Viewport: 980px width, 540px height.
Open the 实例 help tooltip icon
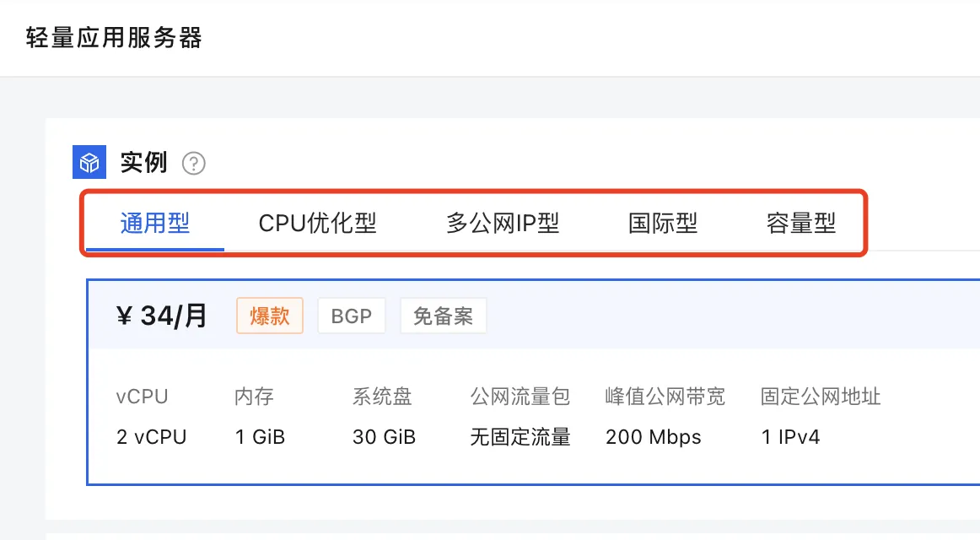[194, 162]
